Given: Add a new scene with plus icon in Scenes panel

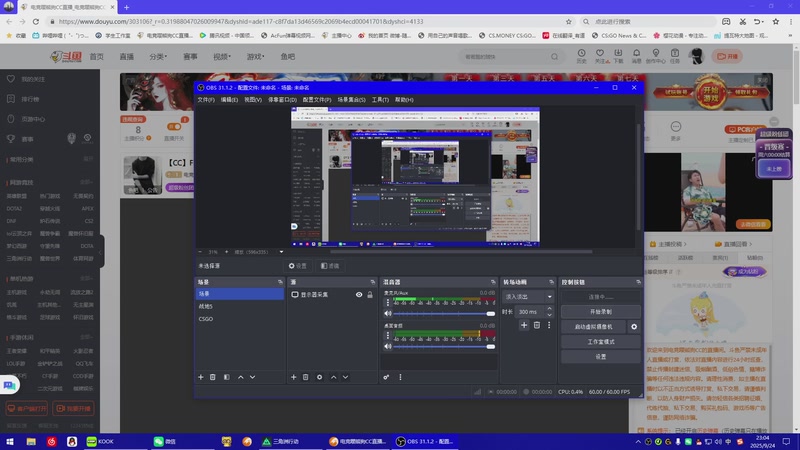Looking at the screenshot, I should click(x=201, y=377).
